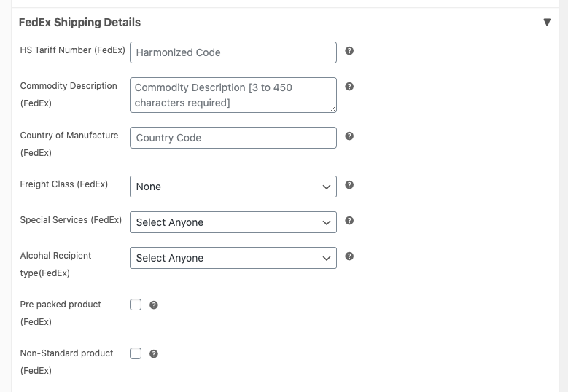Focus the Commodity Description text area

point(233,95)
